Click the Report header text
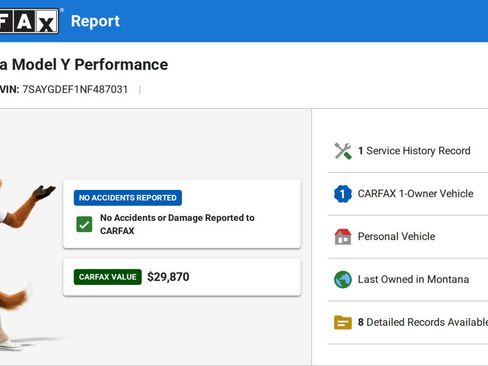This screenshot has height=366, width=488. (x=95, y=21)
